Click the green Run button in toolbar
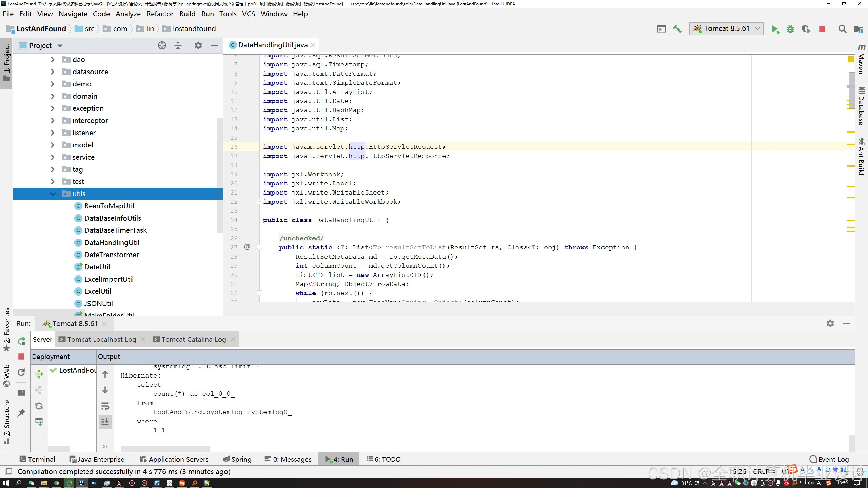The width and height of the screenshot is (868, 488). tap(775, 29)
